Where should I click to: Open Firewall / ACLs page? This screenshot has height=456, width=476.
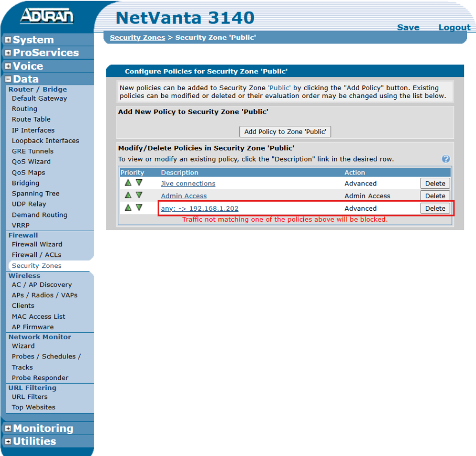[37, 255]
